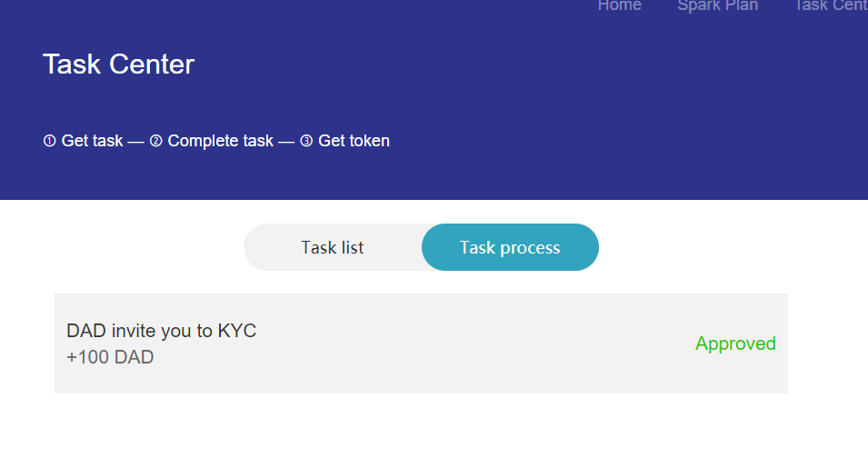Click the +100 DAD reward text

pos(110,357)
